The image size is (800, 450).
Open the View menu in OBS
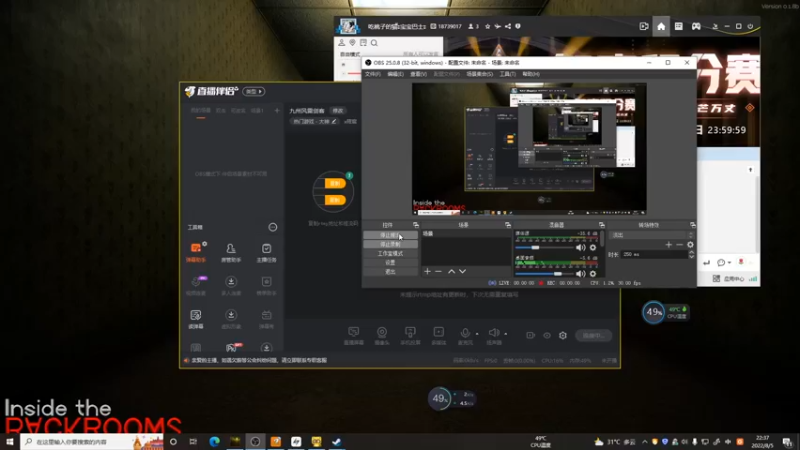click(418, 74)
